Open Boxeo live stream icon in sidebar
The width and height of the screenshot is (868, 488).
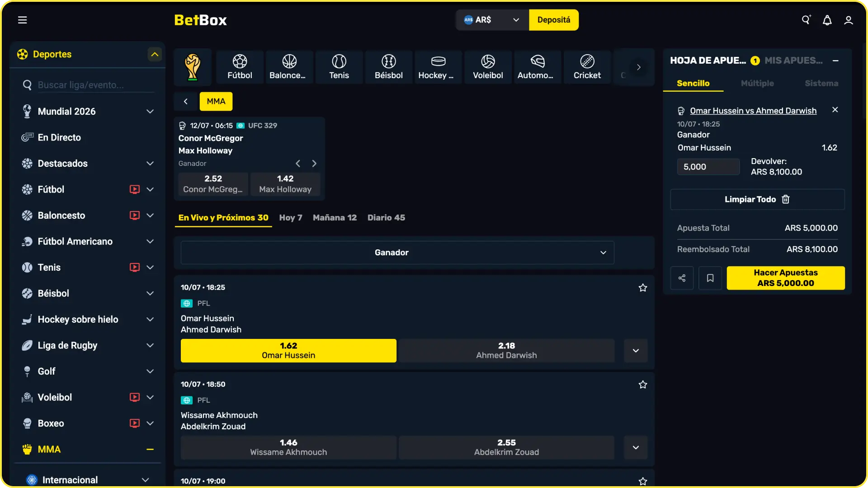tap(135, 423)
